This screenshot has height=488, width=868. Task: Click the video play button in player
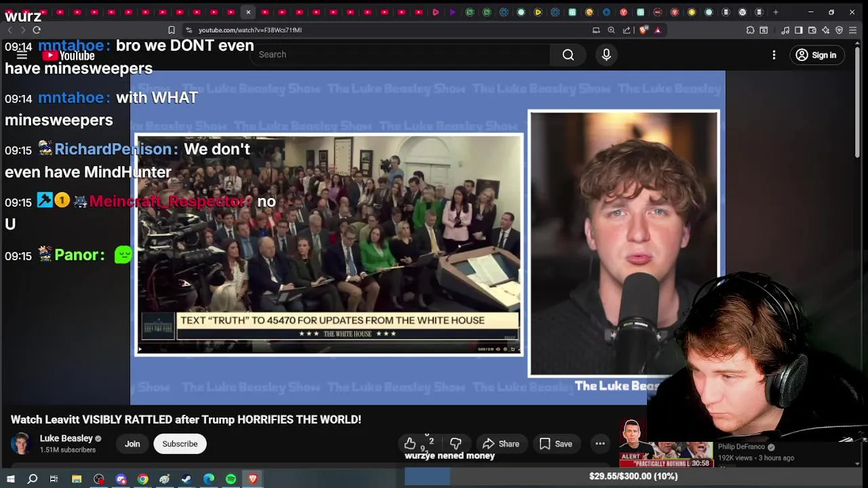point(140,350)
